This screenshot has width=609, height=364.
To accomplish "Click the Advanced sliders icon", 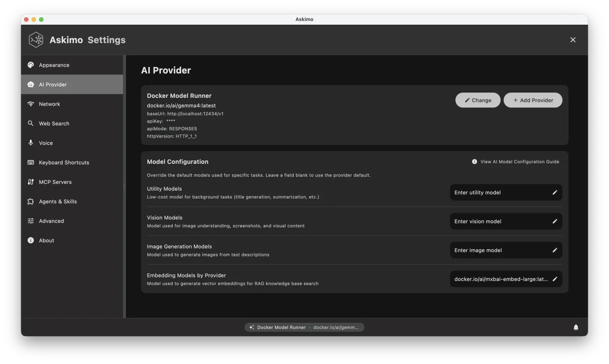I will point(31,221).
